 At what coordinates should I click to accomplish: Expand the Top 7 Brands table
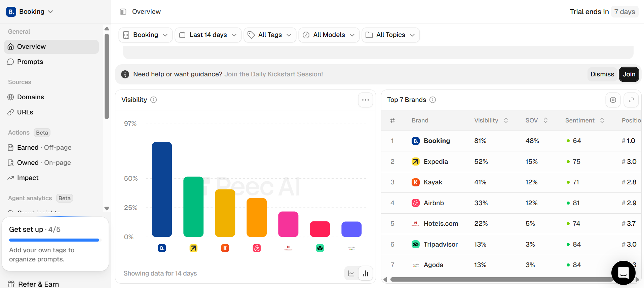(631, 100)
